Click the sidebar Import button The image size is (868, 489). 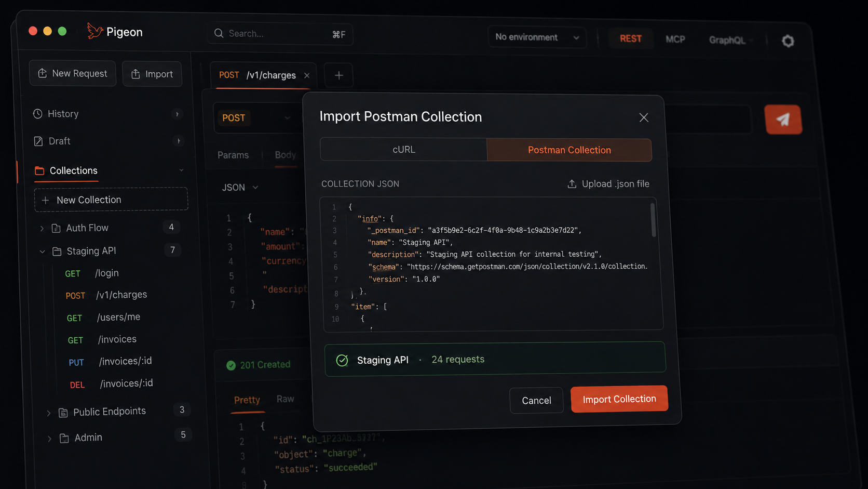click(x=152, y=74)
